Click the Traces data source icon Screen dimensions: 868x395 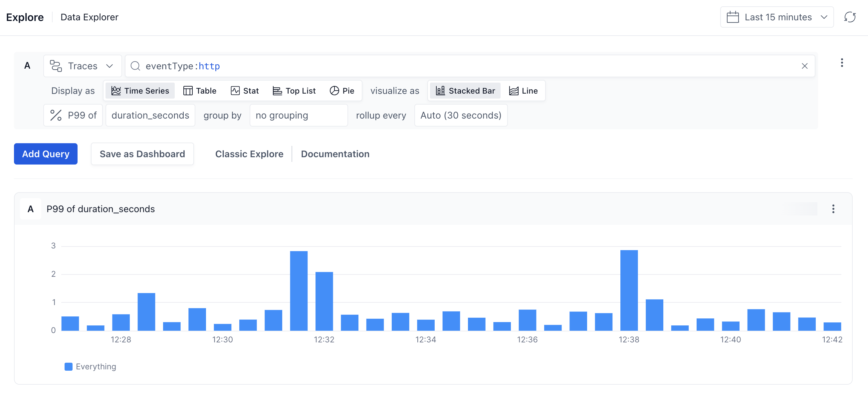pos(56,66)
